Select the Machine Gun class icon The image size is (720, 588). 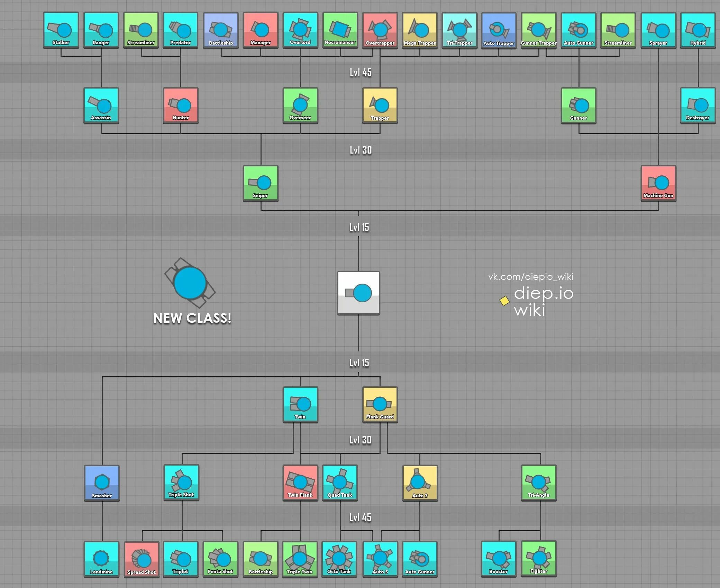pos(658,183)
